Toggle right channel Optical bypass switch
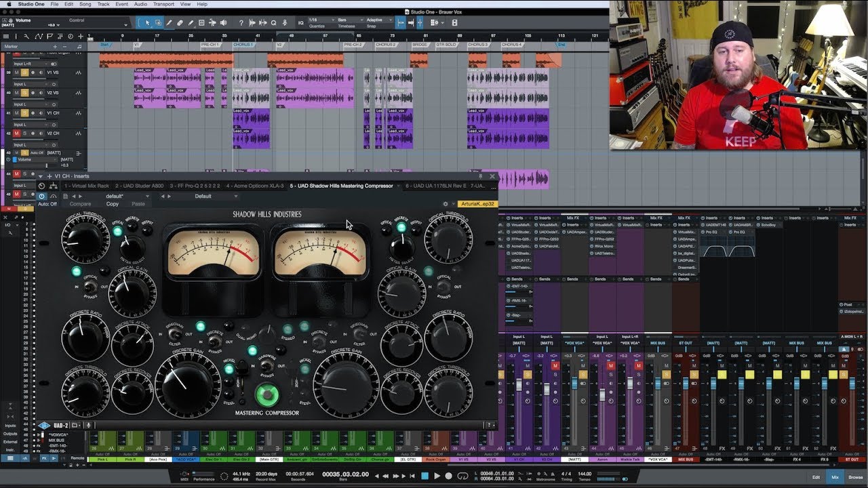The height and width of the screenshot is (488, 868). 443,286
